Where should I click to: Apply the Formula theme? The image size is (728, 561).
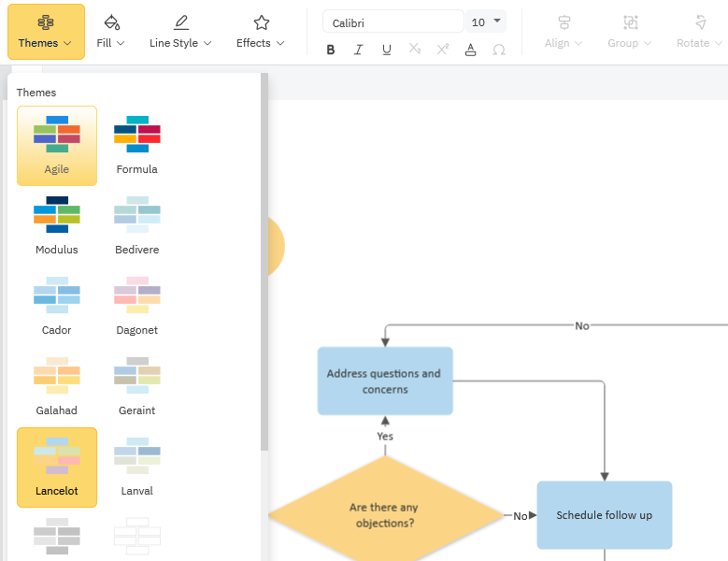136,146
